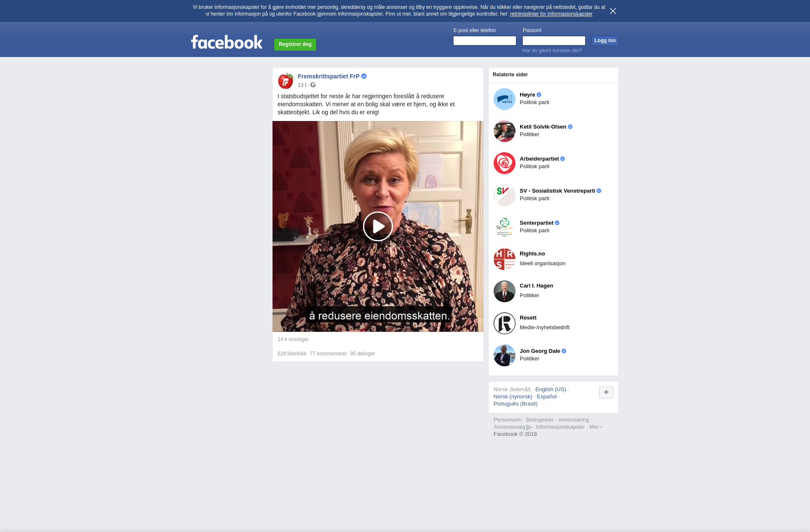
Task: Expand the Mer footer dropdown
Action: [x=596, y=427]
